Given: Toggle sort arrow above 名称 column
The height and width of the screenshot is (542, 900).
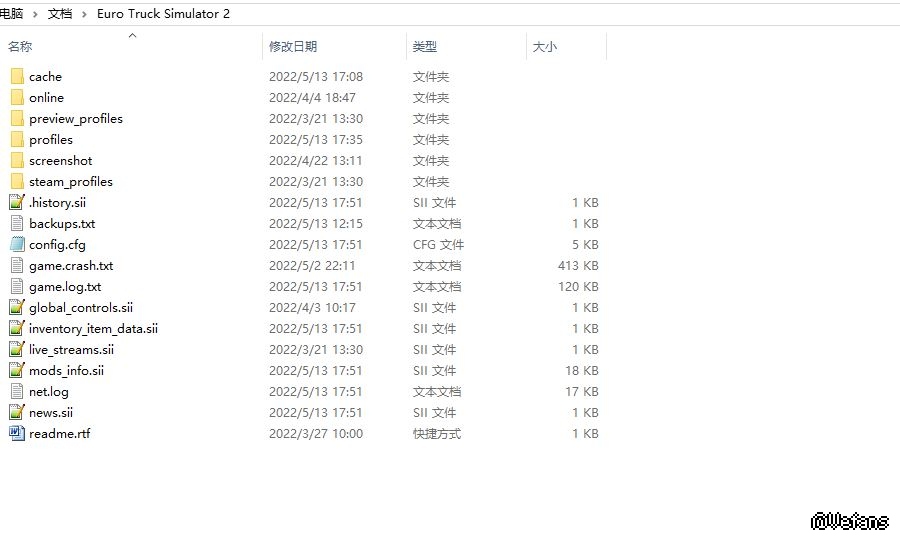Looking at the screenshot, I should coord(132,36).
